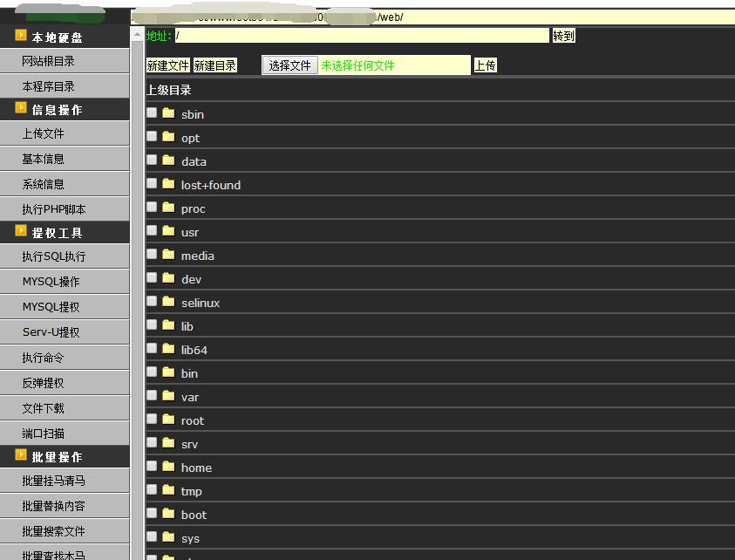Expand the 信息操作 section header

tap(58, 110)
